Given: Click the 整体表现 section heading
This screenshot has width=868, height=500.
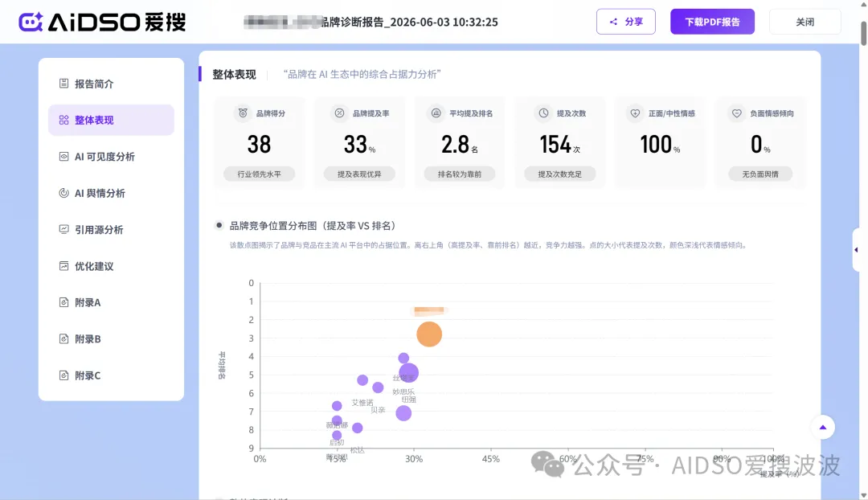Looking at the screenshot, I should tap(234, 74).
